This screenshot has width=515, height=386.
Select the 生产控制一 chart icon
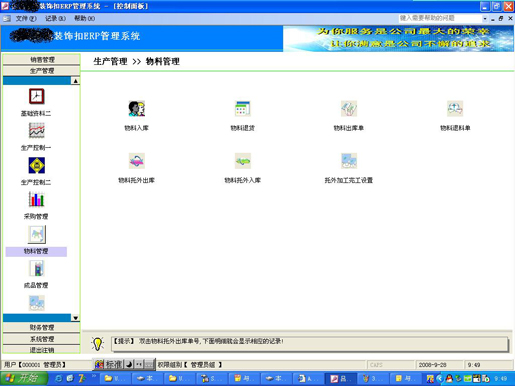coord(36,131)
